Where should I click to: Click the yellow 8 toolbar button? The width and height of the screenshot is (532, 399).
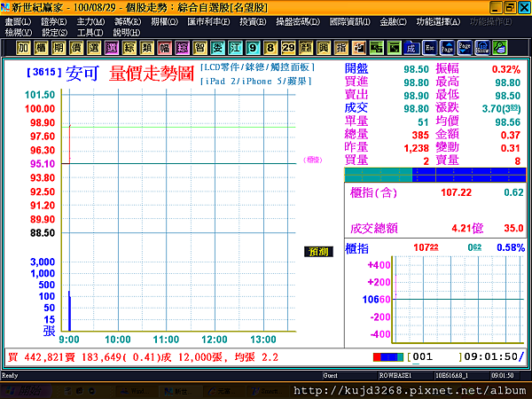point(270,48)
